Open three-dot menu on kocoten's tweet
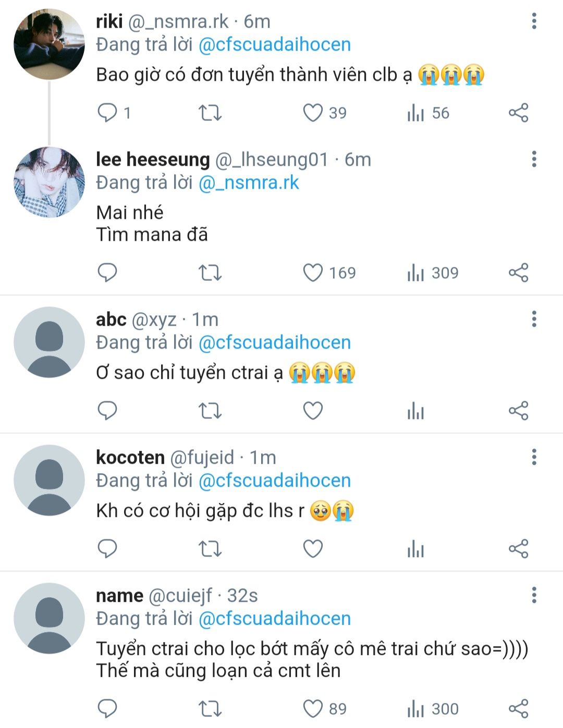 534,457
